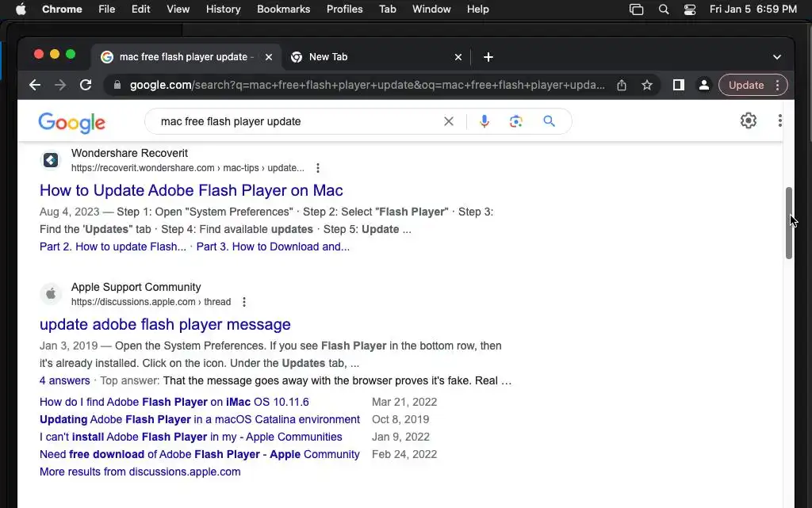Click the Wondershare recoverit.wondershare.com URL text
The height and width of the screenshot is (508, 812).
[187, 168]
